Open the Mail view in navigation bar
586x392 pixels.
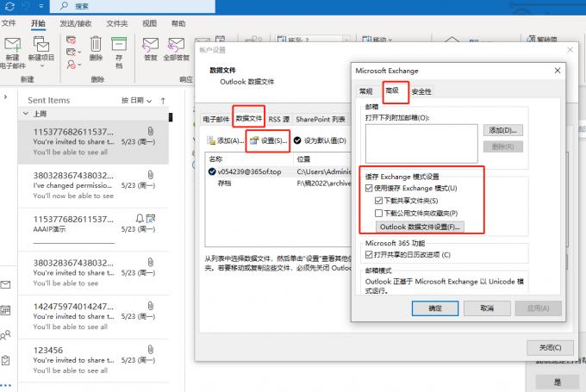click(x=5, y=285)
